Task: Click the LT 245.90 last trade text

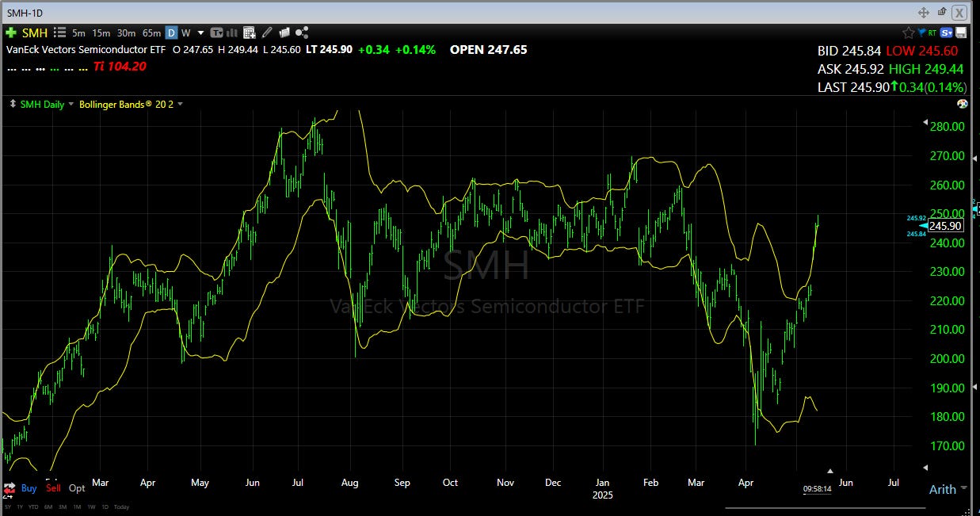Action: coord(330,49)
